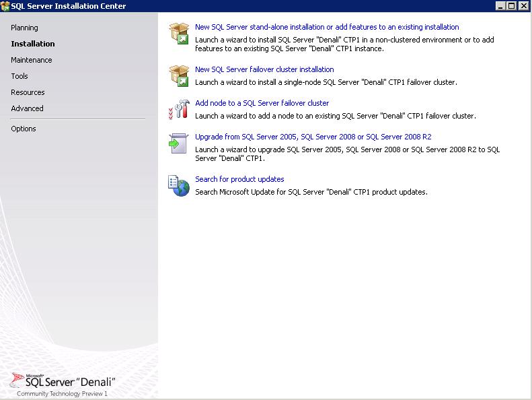Image resolution: width=532 pixels, height=400 pixels.
Task: Select the Installation section in sidebar
Action: coord(33,44)
